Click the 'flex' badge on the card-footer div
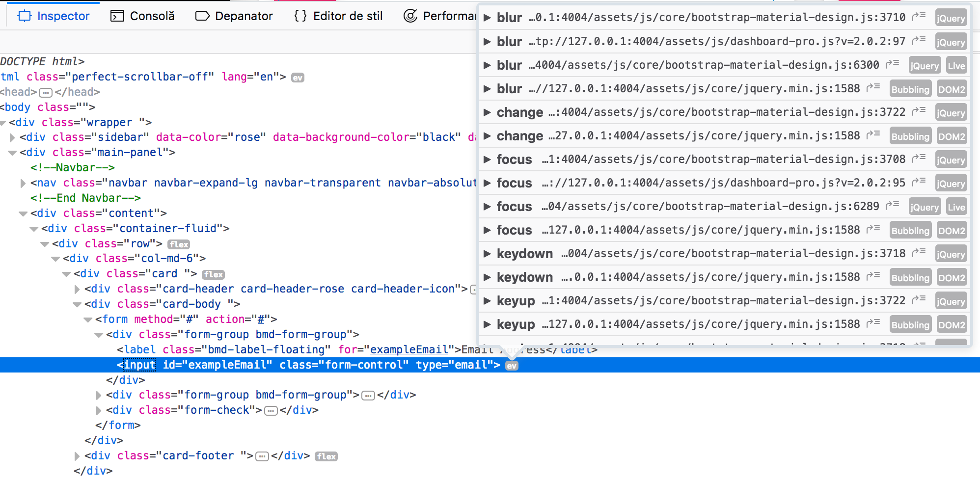This screenshot has width=980, height=479. (326, 456)
